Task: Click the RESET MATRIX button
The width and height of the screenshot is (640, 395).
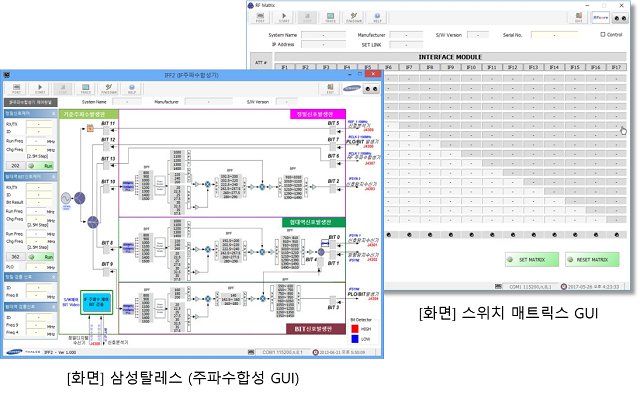Action: coord(592,260)
